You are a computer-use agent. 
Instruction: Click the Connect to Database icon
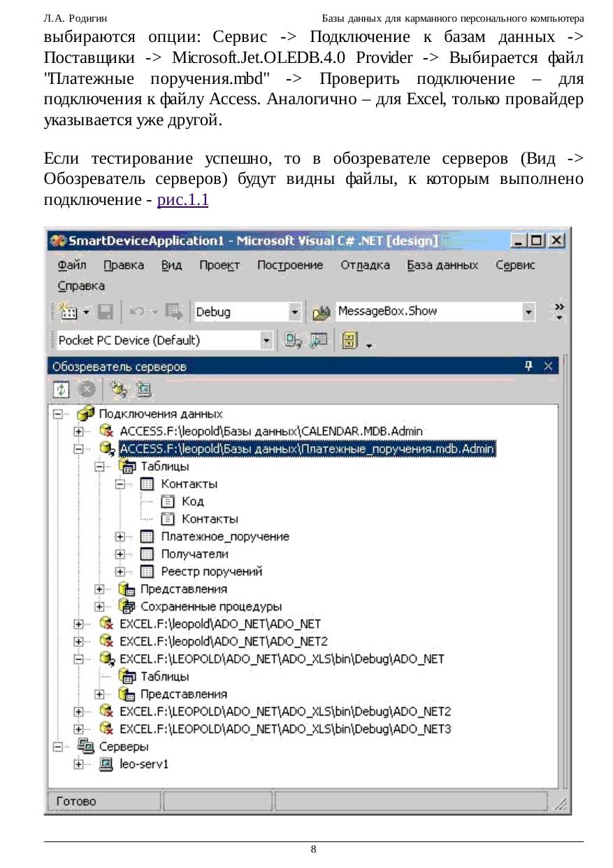point(118,389)
